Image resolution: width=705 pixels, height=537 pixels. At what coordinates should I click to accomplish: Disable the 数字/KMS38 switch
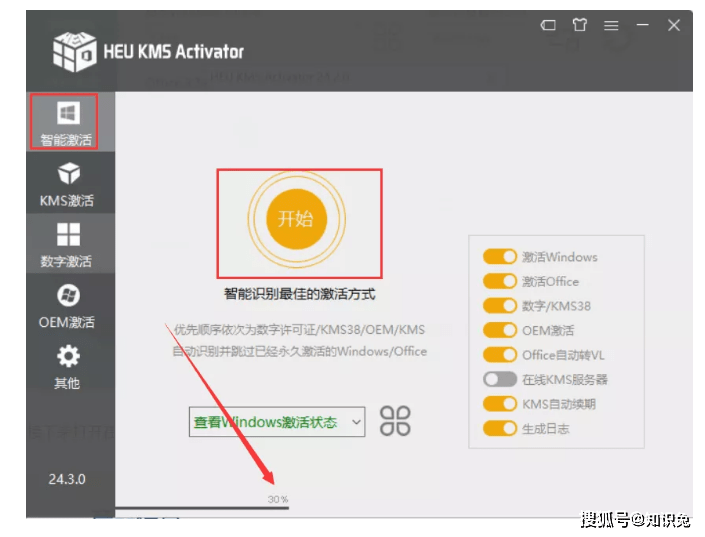coord(500,306)
